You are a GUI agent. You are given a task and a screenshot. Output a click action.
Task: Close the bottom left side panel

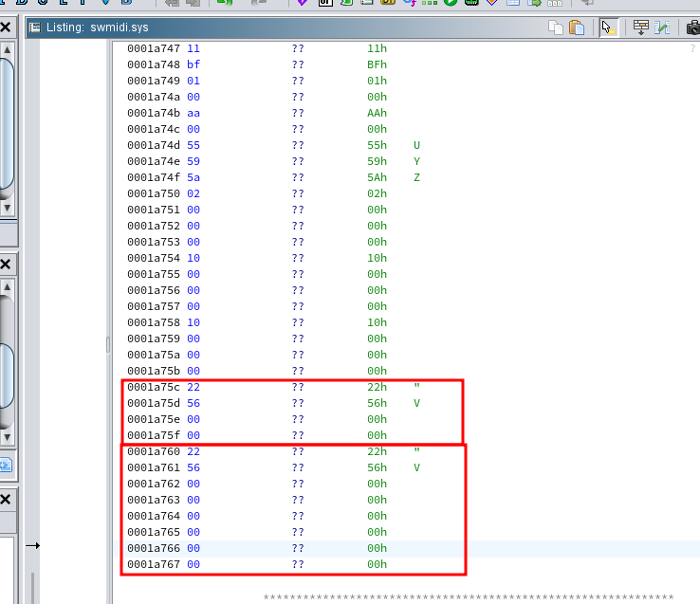pos(6,499)
